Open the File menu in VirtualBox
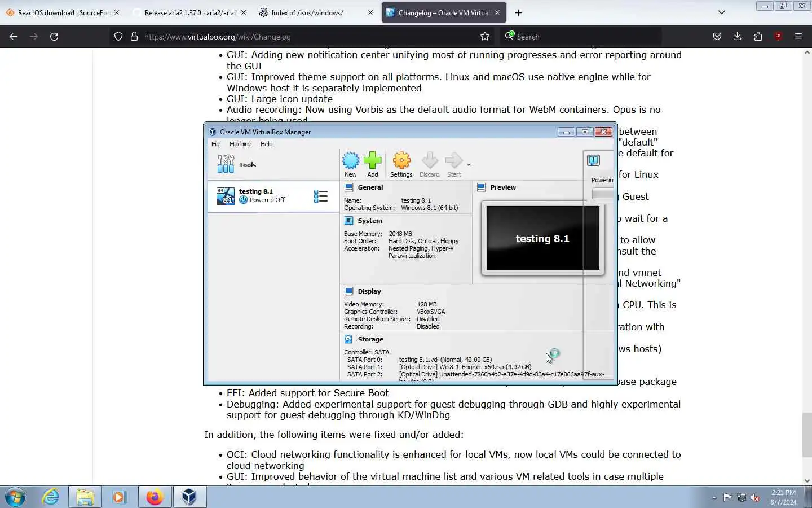The width and height of the screenshot is (812, 508). (216, 144)
